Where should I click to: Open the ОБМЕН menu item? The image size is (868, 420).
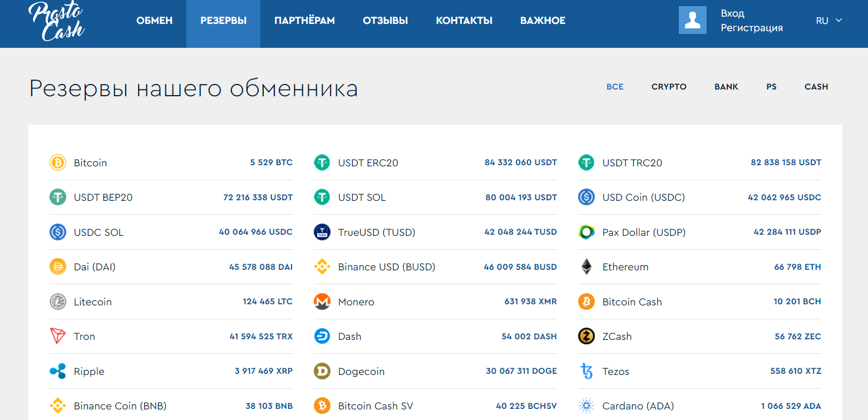(154, 21)
